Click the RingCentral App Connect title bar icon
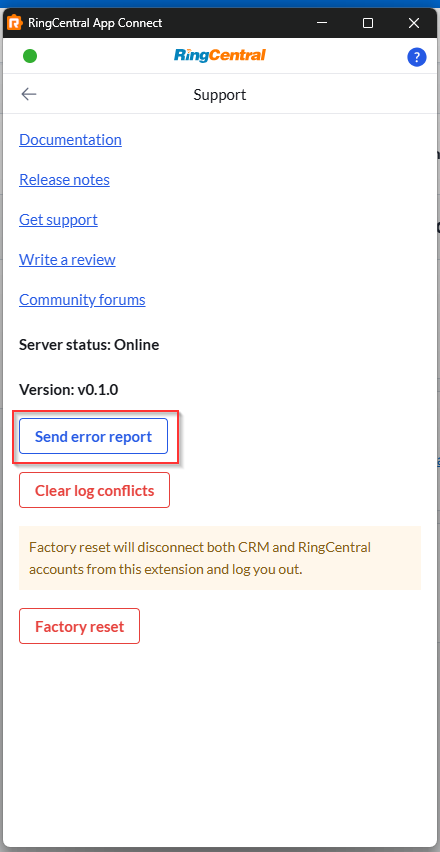 pyautogui.click(x=14, y=23)
